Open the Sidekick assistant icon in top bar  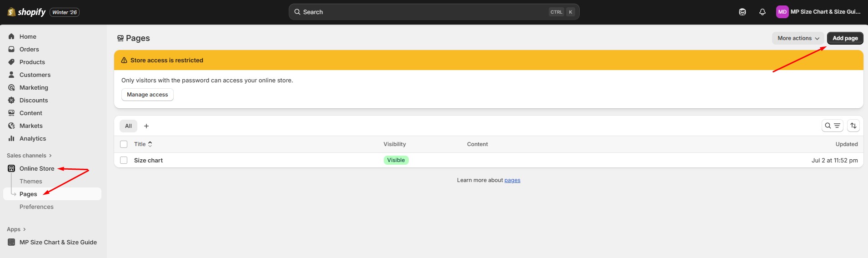coord(743,12)
